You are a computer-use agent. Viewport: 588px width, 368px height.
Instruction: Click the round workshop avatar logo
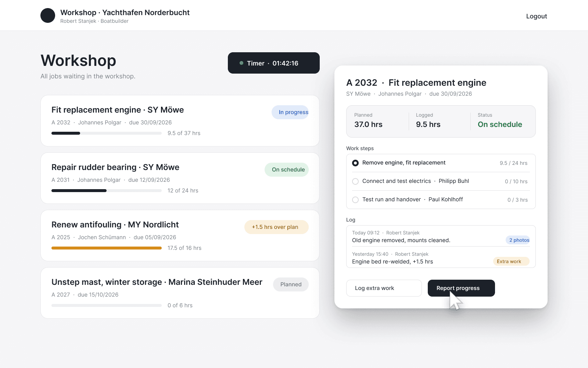click(48, 15)
